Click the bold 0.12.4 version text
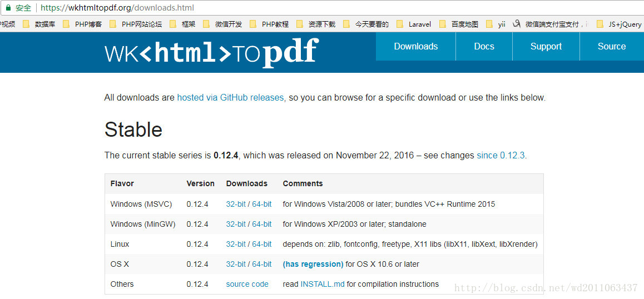This screenshot has height=299, width=644. click(x=226, y=156)
